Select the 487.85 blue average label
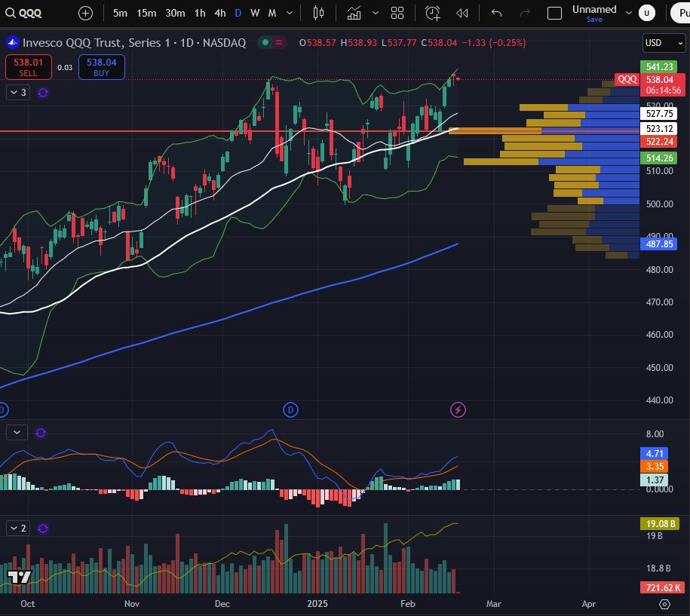Screen dimensions: 690x616 pyautogui.click(x=659, y=244)
